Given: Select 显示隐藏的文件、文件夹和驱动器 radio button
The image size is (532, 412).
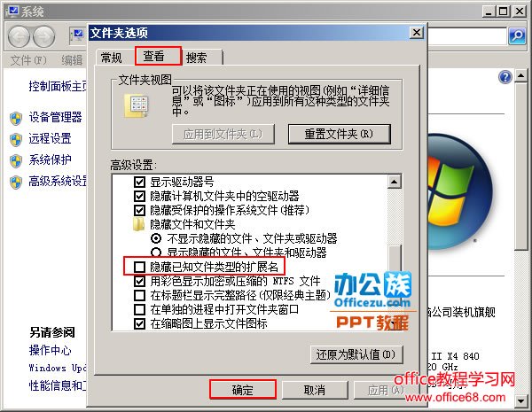Looking at the screenshot, I should (x=156, y=253).
